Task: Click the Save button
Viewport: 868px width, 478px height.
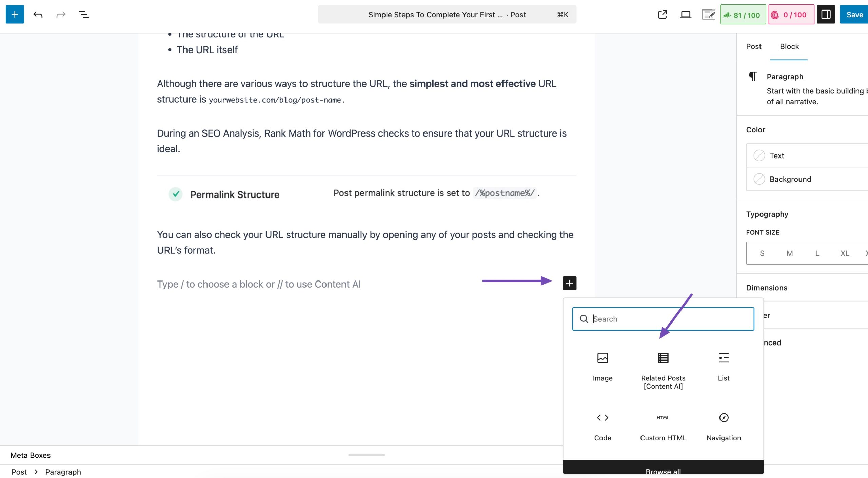Action: click(854, 15)
